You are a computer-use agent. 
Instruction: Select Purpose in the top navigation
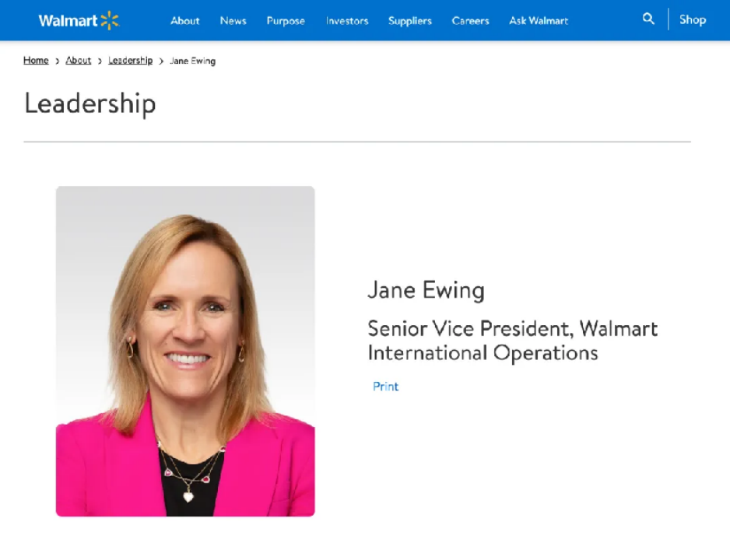(286, 21)
